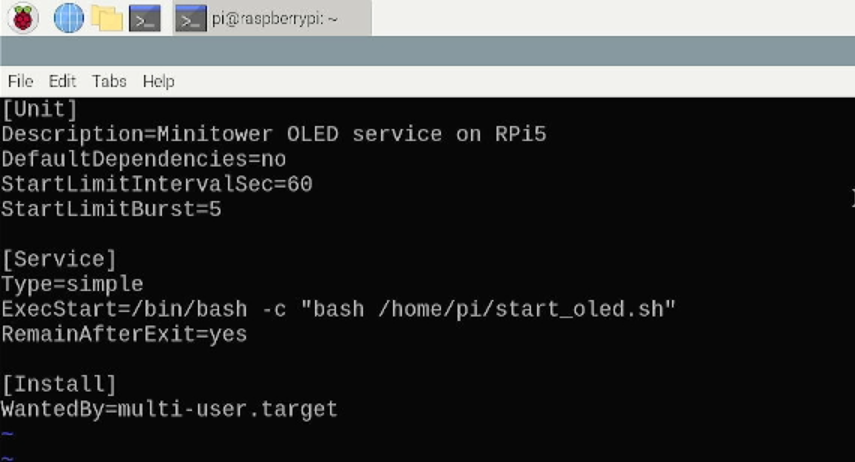The image size is (855, 462).
Task: Click the terminal icon in the taskbar entry
Action: click(190, 19)
